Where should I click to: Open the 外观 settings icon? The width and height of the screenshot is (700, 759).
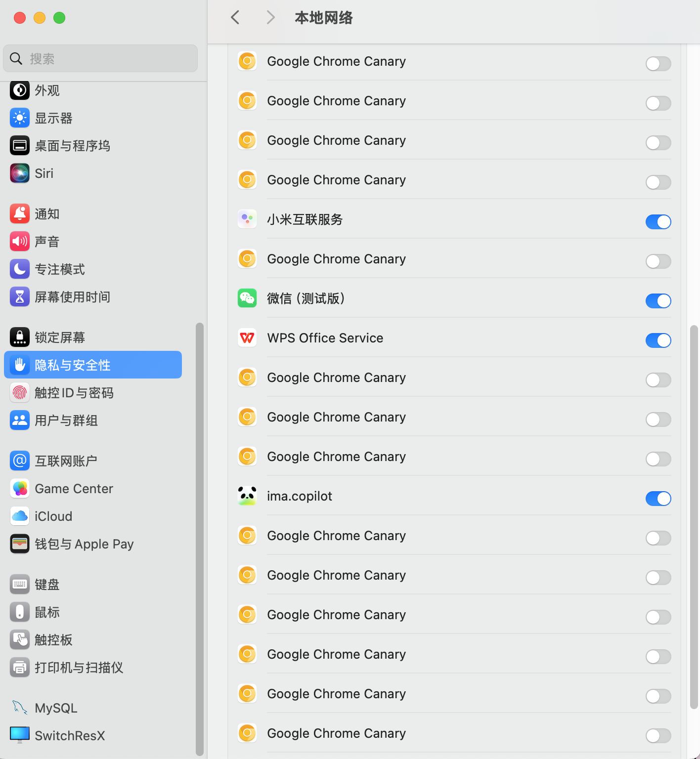click(20, 90)
